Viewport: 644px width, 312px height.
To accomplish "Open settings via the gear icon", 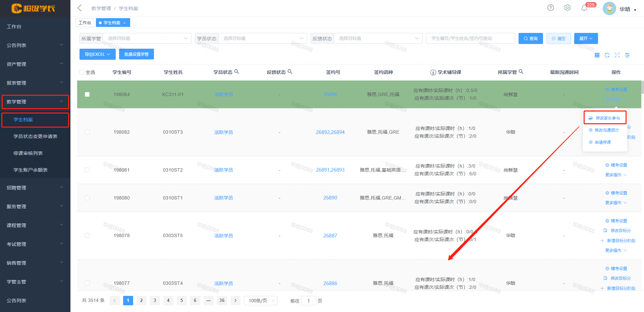I will [567, 8].
